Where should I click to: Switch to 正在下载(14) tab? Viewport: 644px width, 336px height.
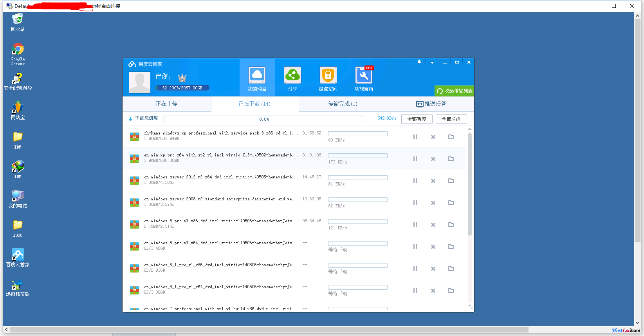254,104
